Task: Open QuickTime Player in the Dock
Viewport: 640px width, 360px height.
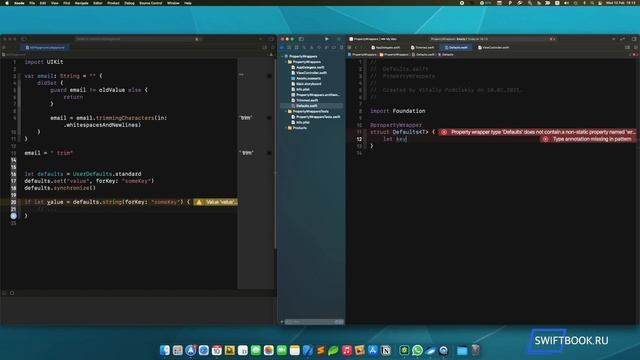Action: pyautogui.click(x=444, y=350)
